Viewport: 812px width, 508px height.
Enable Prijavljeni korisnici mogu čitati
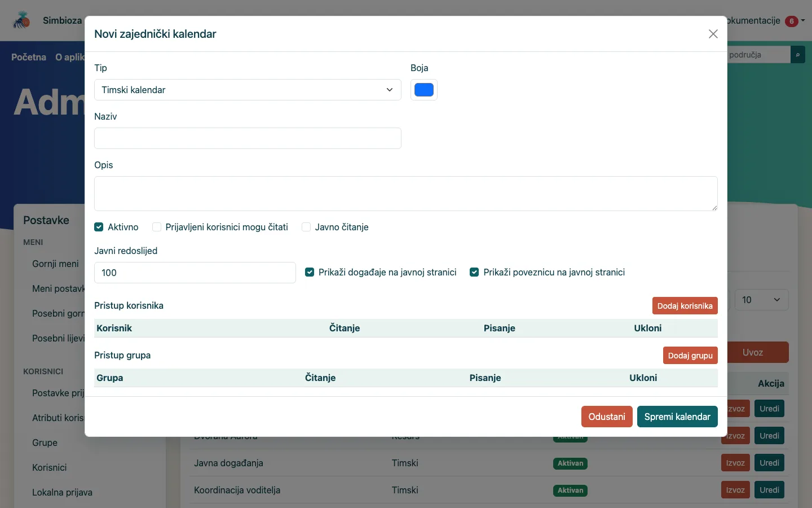[157, 227]
